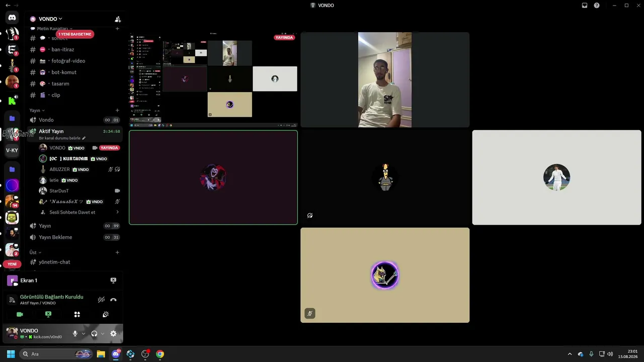This screenshot has width=644, height=362.
Task: Click the YENİ unread servers pill
Action: pos(12,264)
